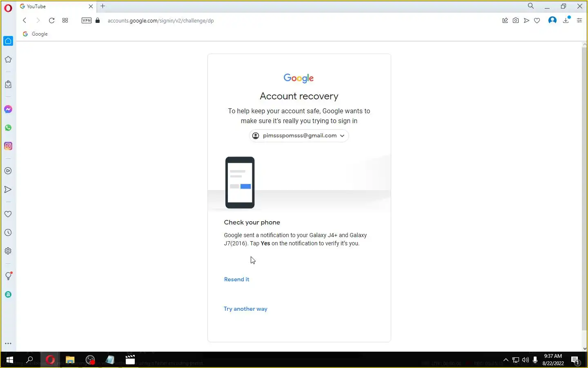Switch to Opera in the taskbar
The height and width of the screenshot is (368, 588).
50,360
